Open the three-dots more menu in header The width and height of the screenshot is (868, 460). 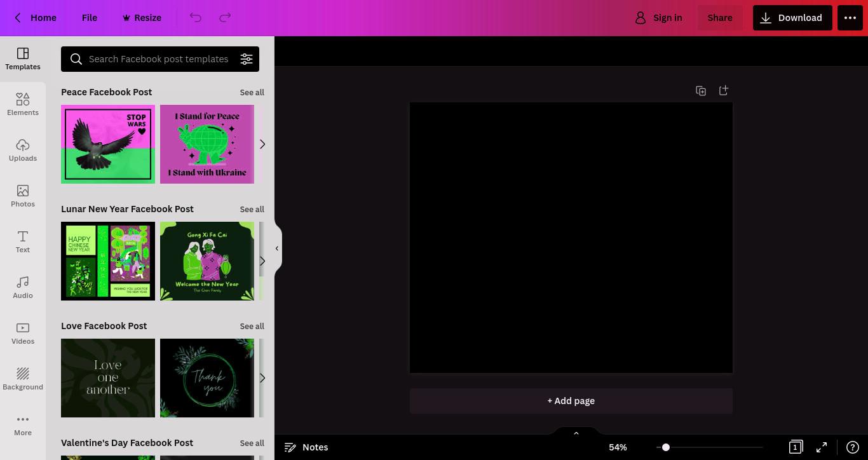850,18
